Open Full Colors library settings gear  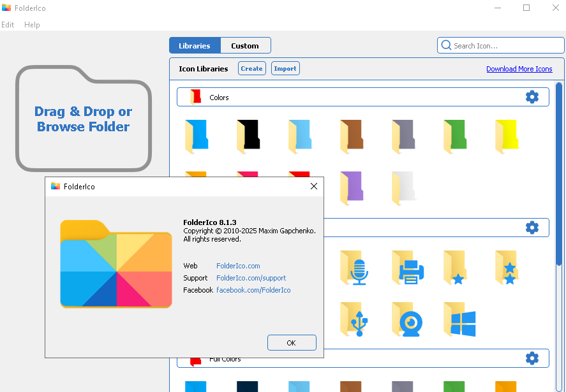[x=532, y=358]
